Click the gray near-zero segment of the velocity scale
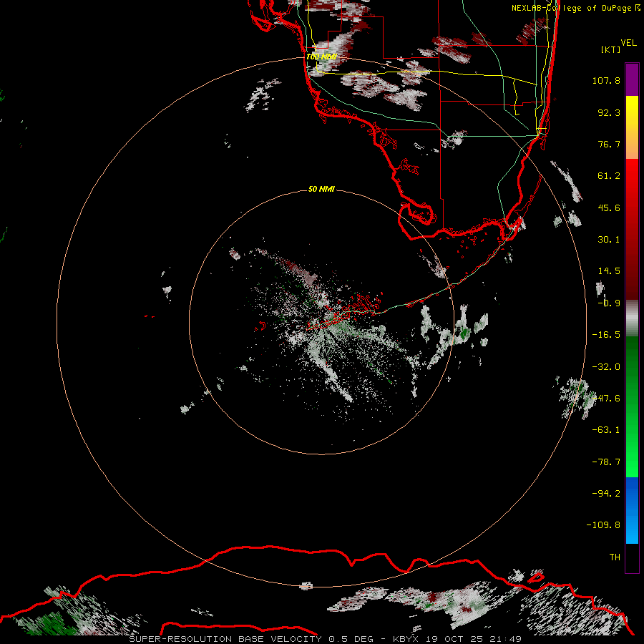 (x=632, y=318)
